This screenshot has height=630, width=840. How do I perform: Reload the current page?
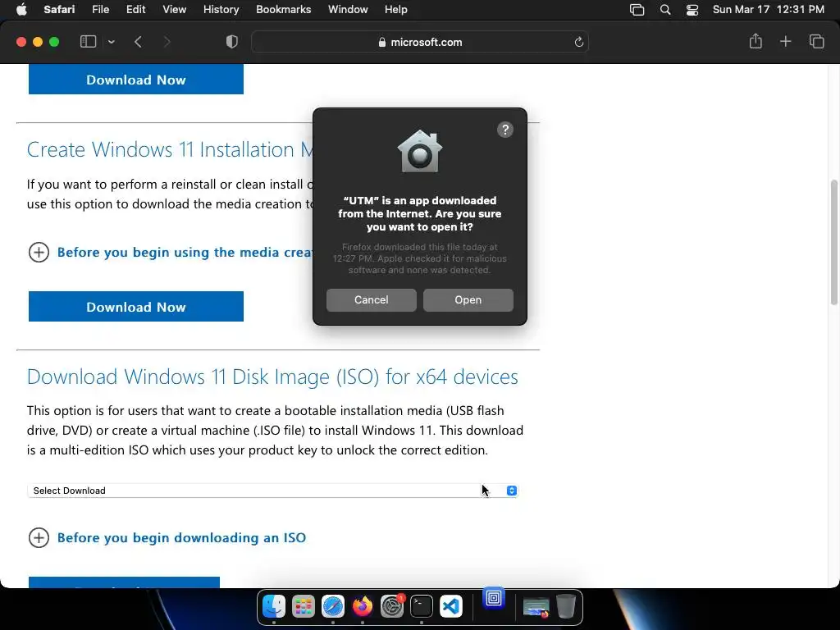tap(578, 42)
